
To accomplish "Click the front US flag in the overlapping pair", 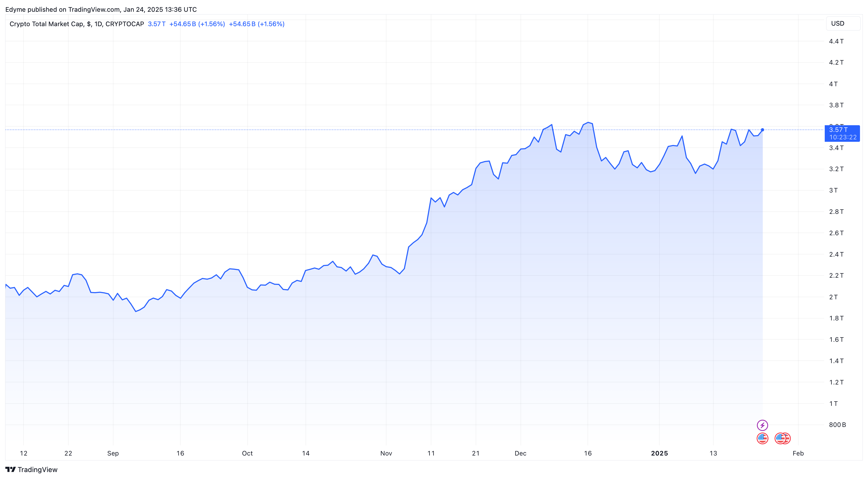I will pyautogui.click(x=780, y=438).
